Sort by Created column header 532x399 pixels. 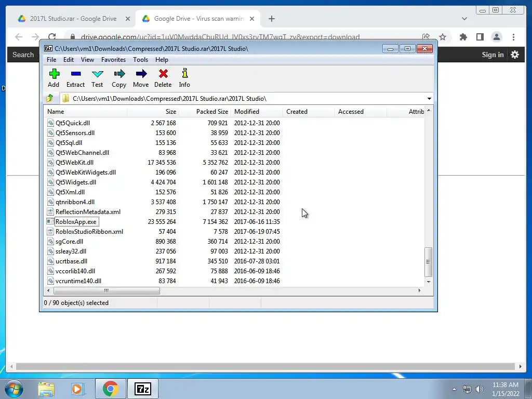pyautogui.click(x=309, y=112)
